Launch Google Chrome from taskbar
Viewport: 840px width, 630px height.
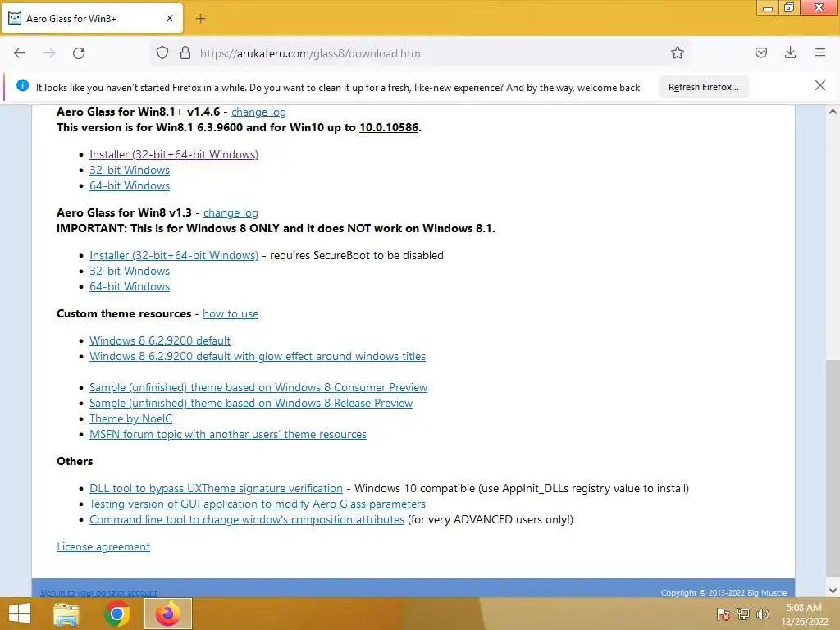[x=116, y=614]
